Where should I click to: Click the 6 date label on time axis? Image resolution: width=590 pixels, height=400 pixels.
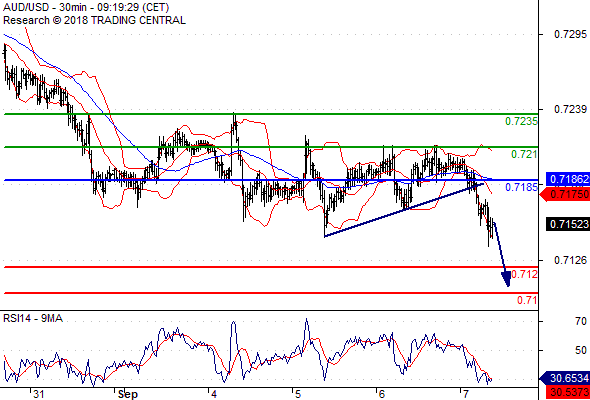pos(382,394)
